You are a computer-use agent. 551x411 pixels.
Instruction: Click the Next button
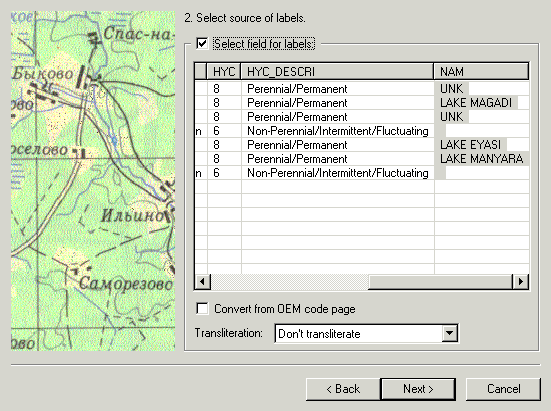click(x=418, y=389)
